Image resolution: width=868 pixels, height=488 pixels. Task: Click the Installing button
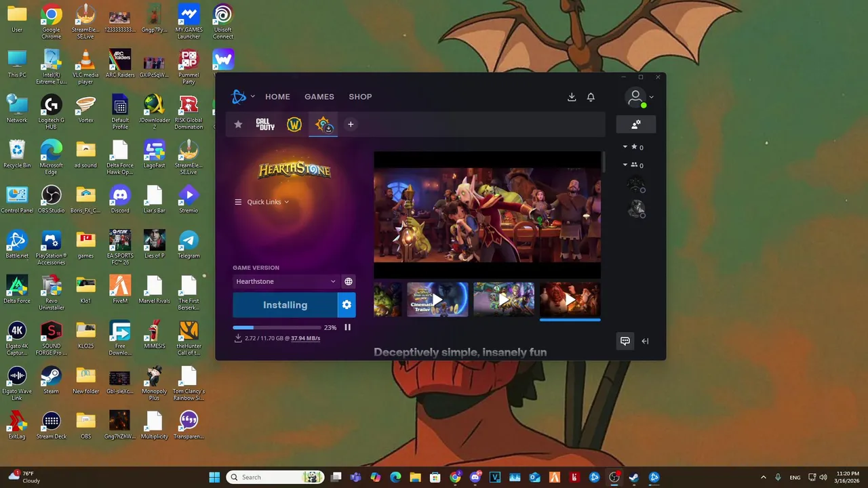click(285, 305)
